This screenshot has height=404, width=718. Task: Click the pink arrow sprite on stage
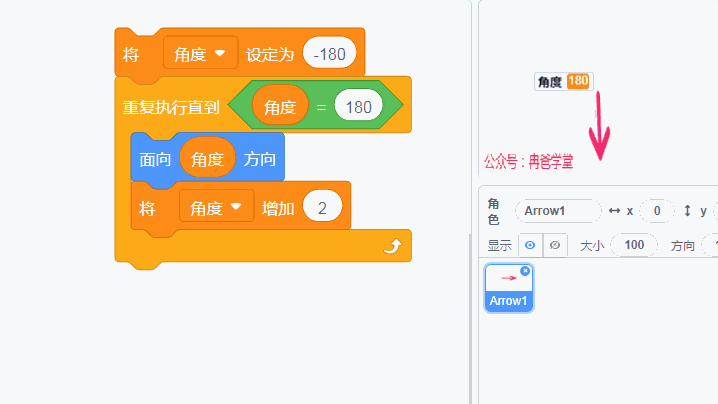[599, 125]
